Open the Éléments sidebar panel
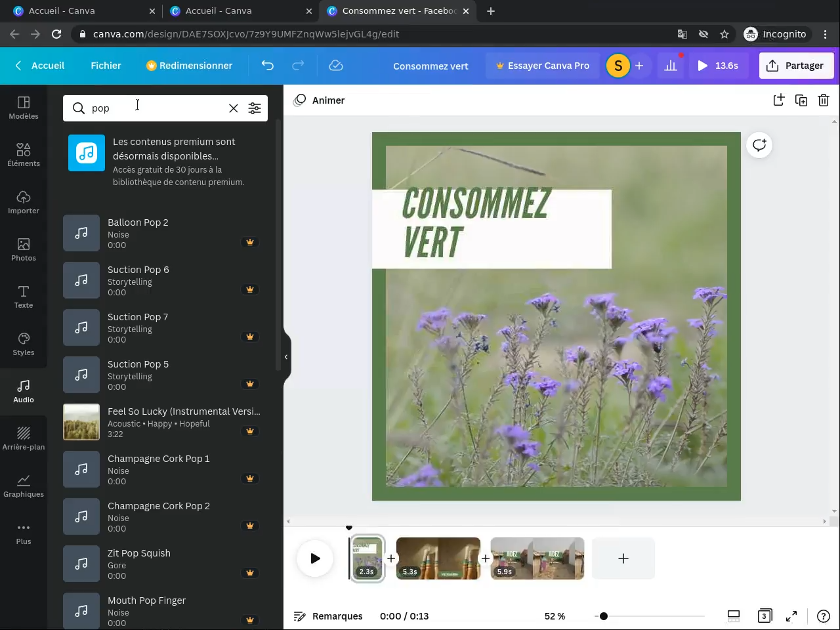The height and width of the screenshot is (630, 840). (24, 154)
